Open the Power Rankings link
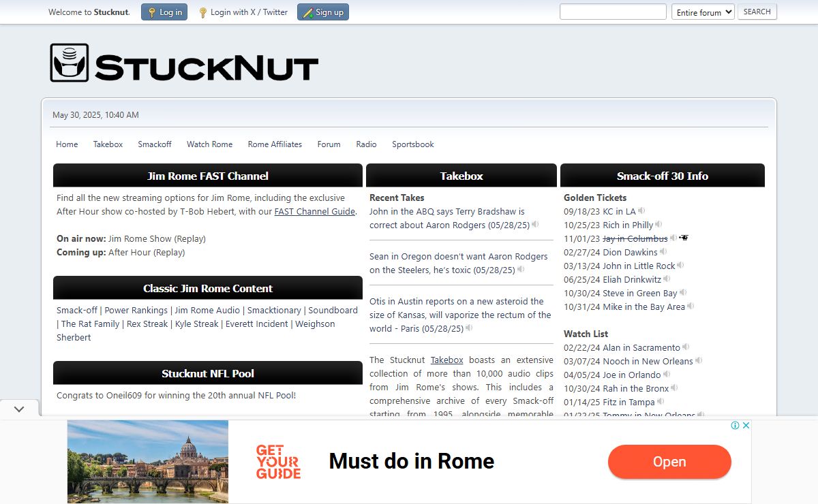Image resolution: width=818 pixels, height=504 pixels. click(x=136, y=311)
